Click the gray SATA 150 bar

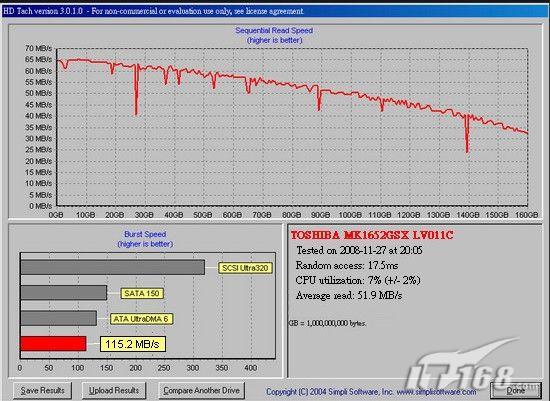[64, 293]
